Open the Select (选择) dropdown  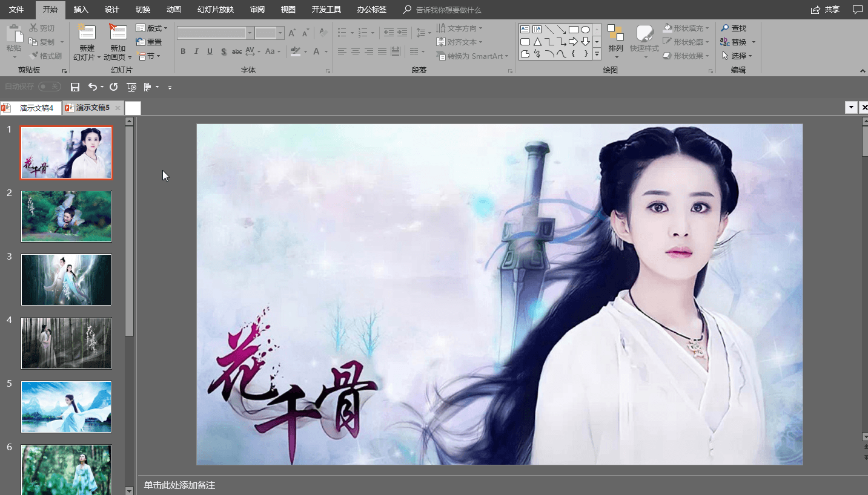point(737,56)
